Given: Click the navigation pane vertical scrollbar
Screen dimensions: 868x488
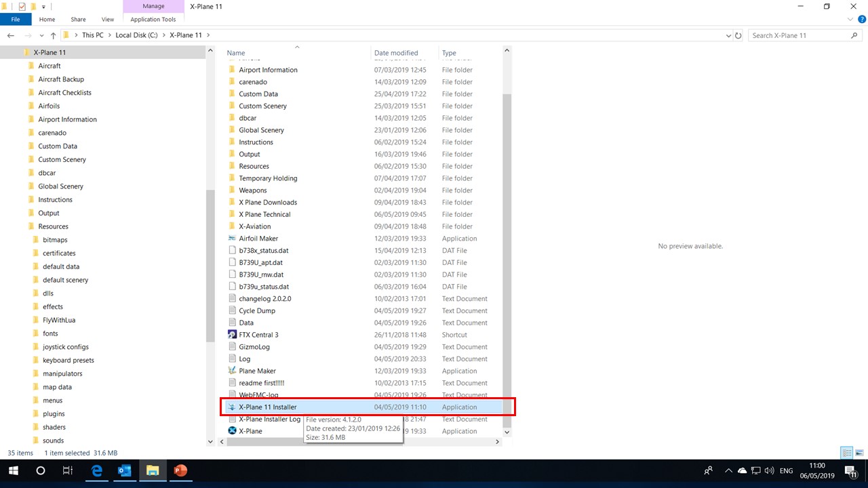Looking at the screenshot, I should [210, 266].
